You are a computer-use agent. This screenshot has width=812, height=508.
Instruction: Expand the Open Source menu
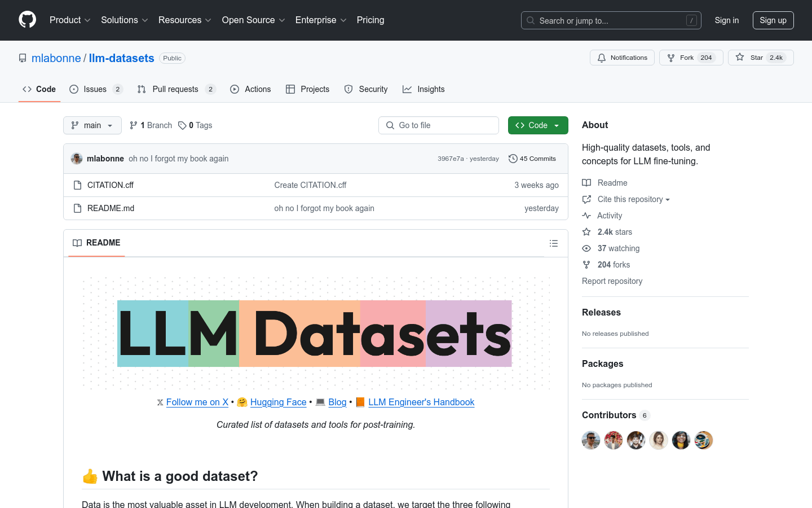[x=253, y=20]
